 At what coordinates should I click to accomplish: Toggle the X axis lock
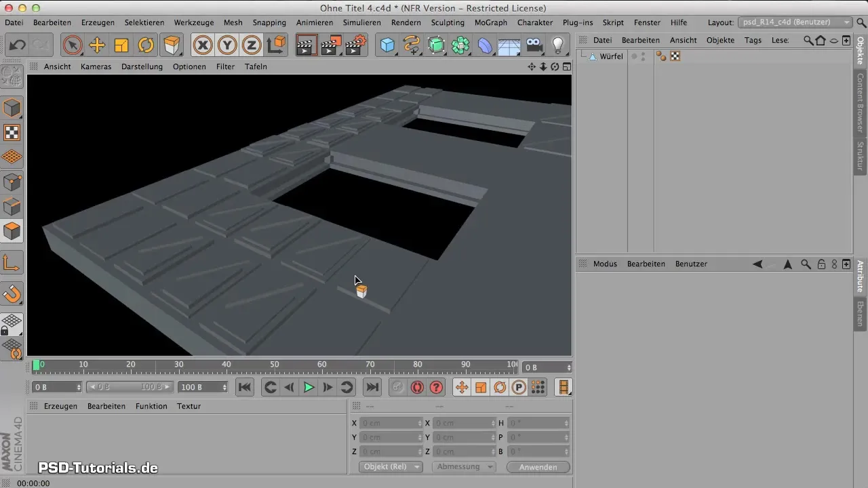pos(202,45)
